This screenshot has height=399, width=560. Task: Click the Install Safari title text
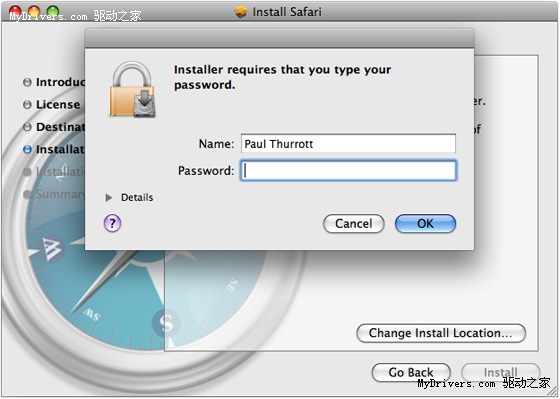(287, 12)
